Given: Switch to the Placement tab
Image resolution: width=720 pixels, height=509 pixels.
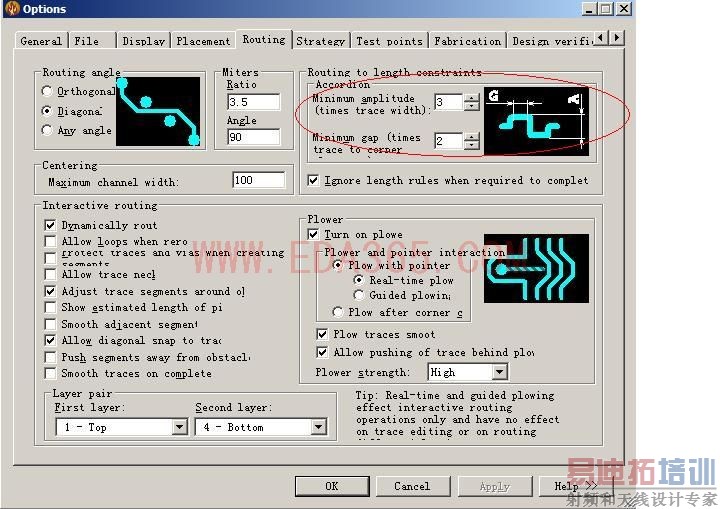Looking at the screenshot, I should 203,41.
